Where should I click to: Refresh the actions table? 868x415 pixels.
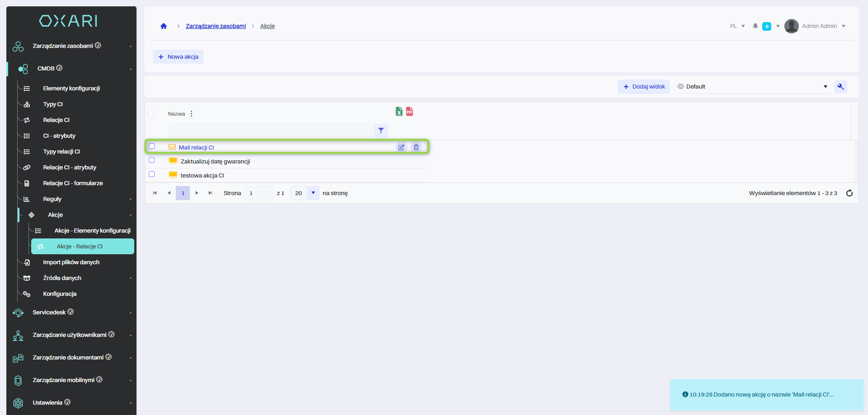[x=849, y=193]
